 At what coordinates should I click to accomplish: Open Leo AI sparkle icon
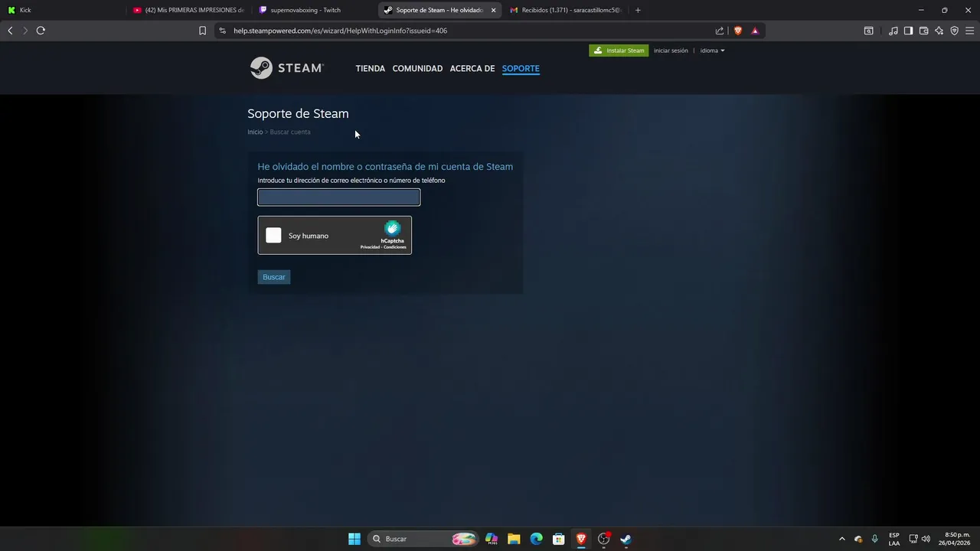(939, 31)
